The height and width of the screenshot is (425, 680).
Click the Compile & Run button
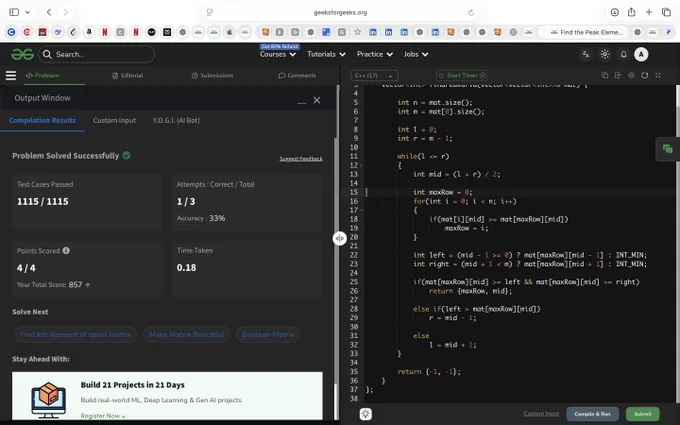coord(592,414)
